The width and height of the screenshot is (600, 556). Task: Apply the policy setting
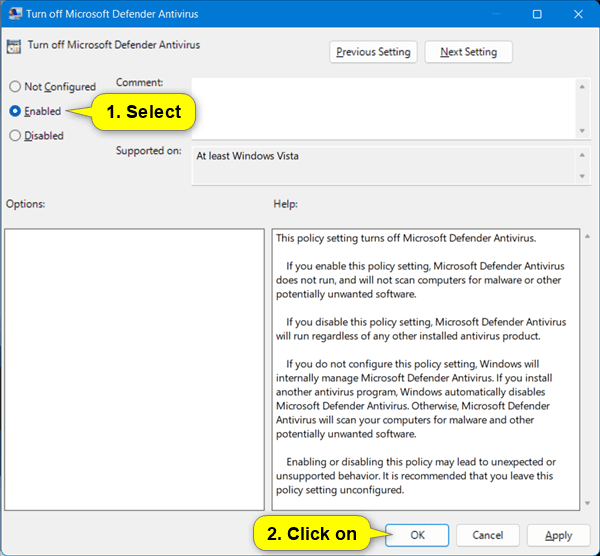558,535
